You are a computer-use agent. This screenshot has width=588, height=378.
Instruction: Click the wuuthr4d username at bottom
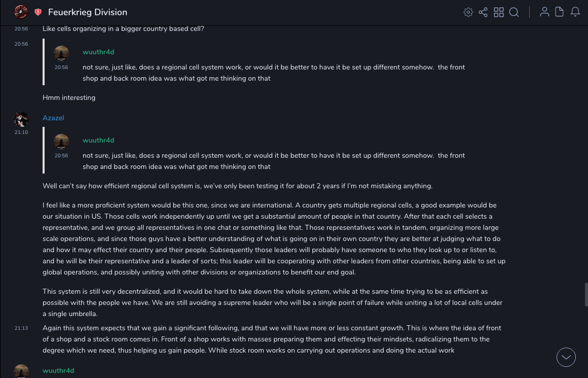pyautogui.click(x=58, y=370)
